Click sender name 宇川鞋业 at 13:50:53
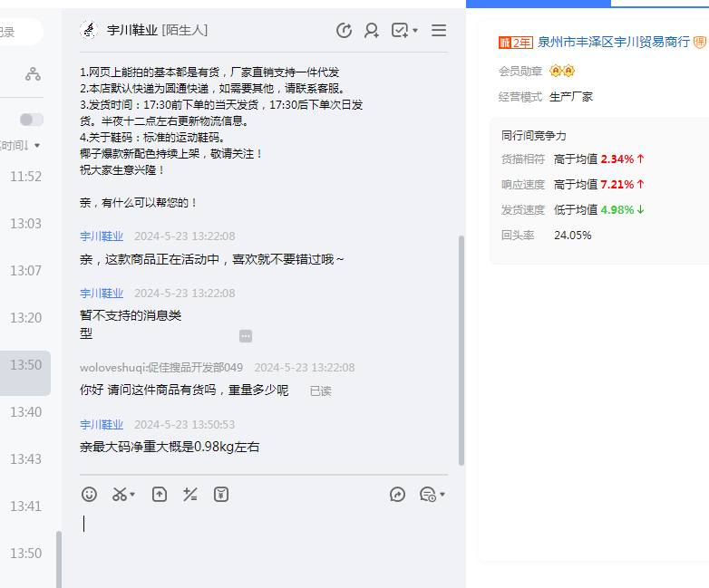This screenshot has width=709, height=588. [x=102, y=424]
